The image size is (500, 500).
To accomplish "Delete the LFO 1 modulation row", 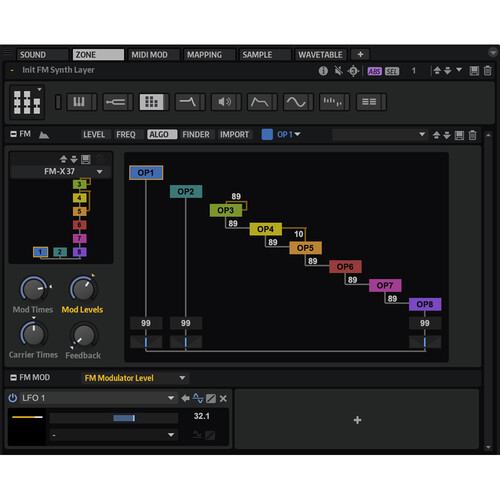I will point(223,398).
